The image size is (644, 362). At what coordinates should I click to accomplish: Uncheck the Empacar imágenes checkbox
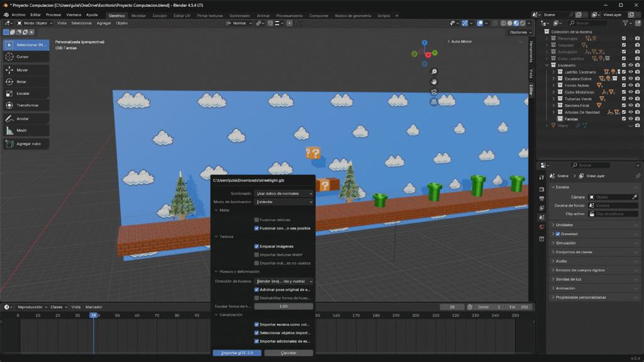(x=257, y=246)
